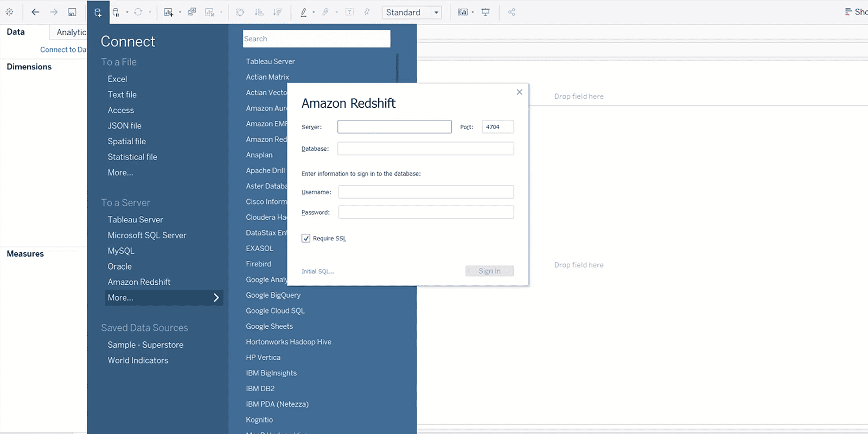Open the highlight dropdown arrow

pyautogui.click(x=314, y=12)
